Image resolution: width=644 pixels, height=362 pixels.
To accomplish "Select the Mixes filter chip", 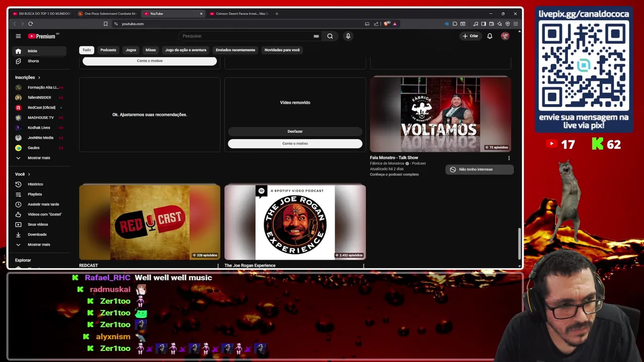I will [150, 50].
